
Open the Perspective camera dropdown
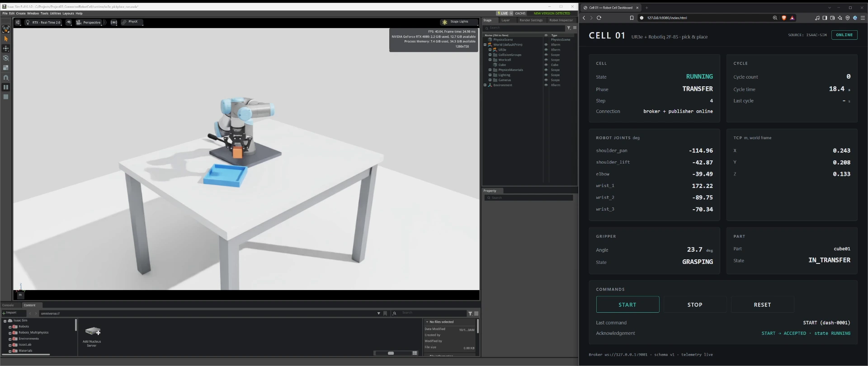click(x=89, y=22)
